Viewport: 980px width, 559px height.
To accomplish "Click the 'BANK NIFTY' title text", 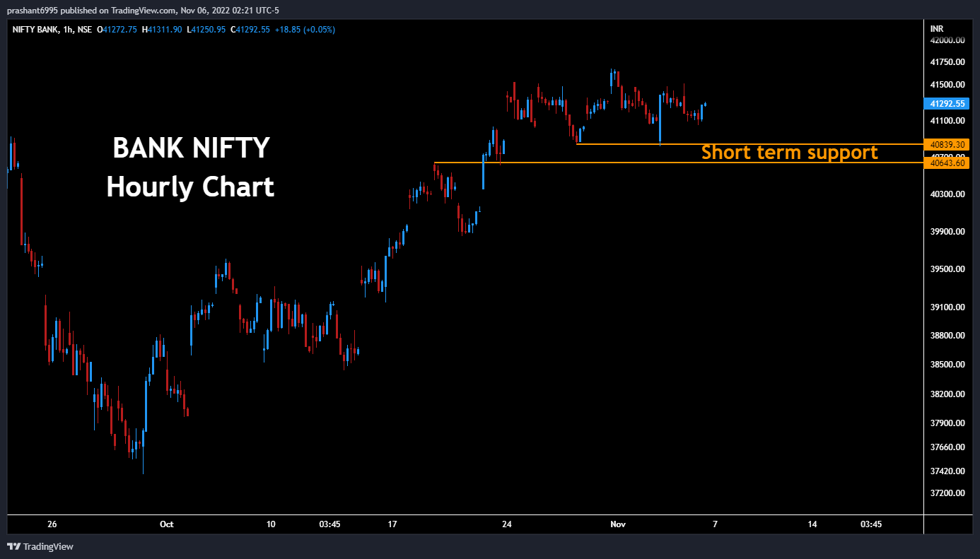I will pyautogui.click(x=191, y=148).
